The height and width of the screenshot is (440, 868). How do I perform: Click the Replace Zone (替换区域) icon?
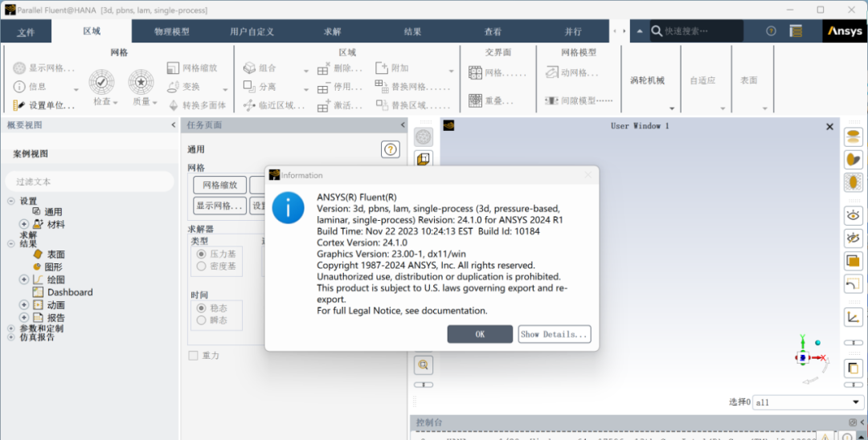pos(382,104)
